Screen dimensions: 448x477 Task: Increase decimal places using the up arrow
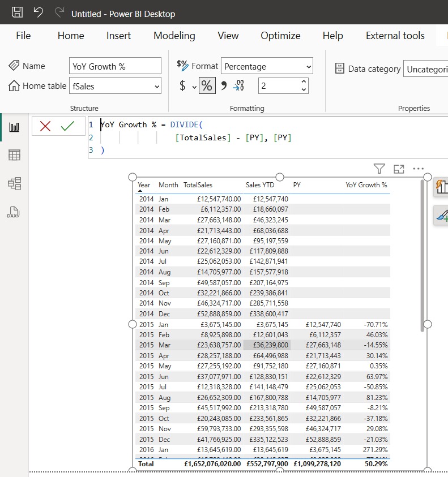click(x=304, y=82)
